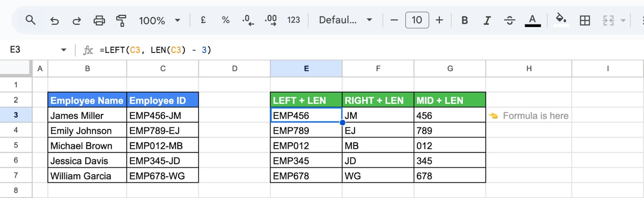Click the fx function icon

tap(88, 50)
